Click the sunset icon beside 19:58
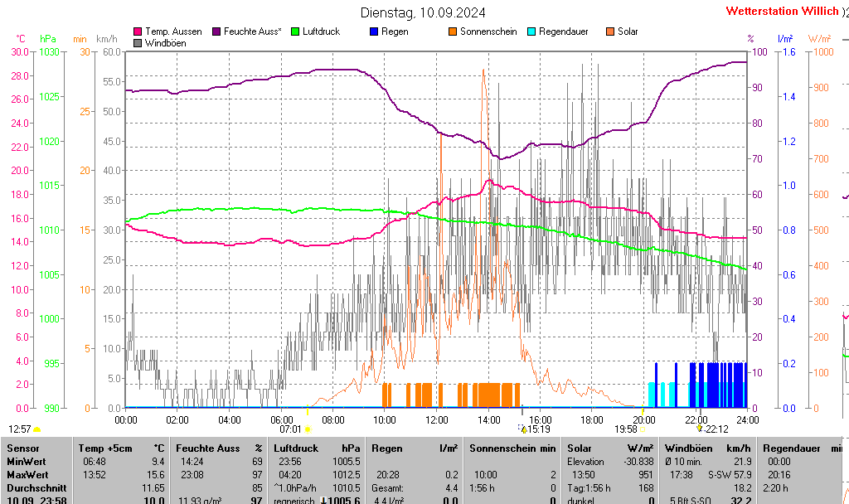 coord(643,429)
